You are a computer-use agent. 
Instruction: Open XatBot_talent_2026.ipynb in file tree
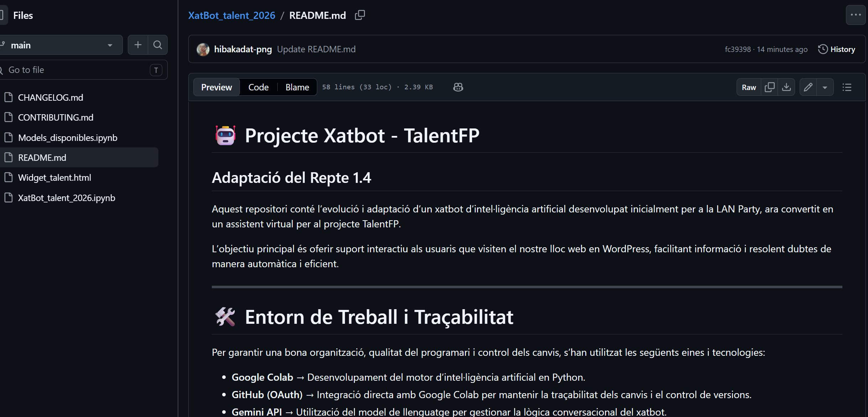(67, 197)
